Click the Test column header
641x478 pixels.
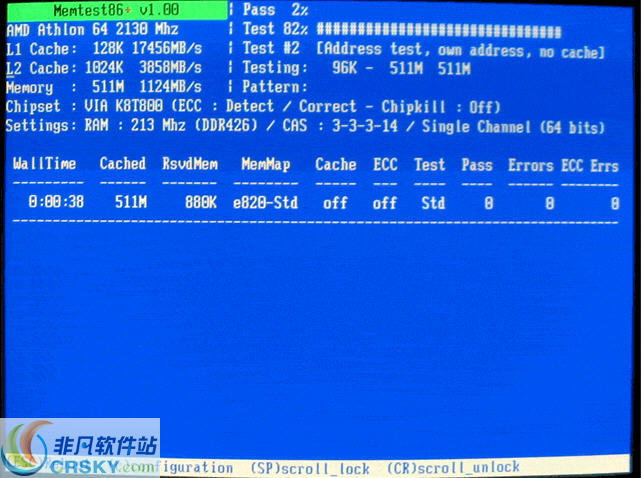[429, 165]
